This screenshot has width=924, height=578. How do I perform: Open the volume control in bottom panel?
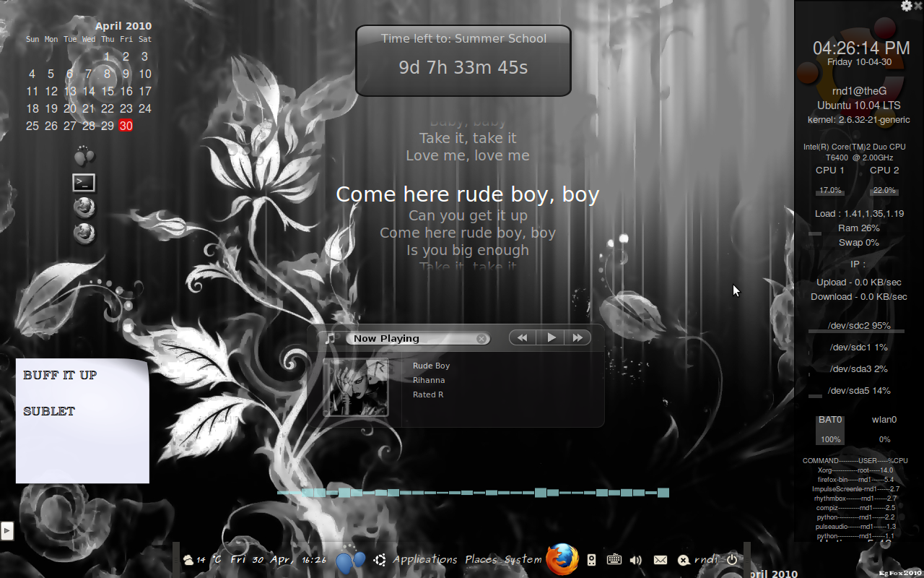pos(636,560)
